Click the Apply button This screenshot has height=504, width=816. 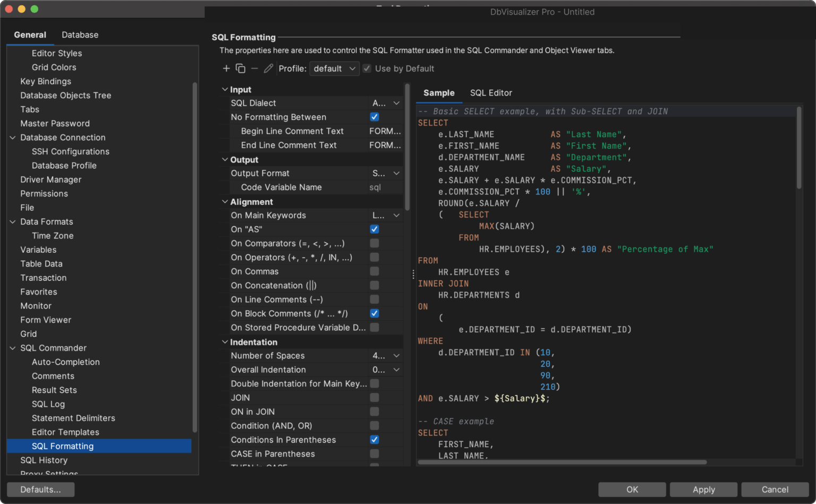pyautogui.click(x=703, y=489)
